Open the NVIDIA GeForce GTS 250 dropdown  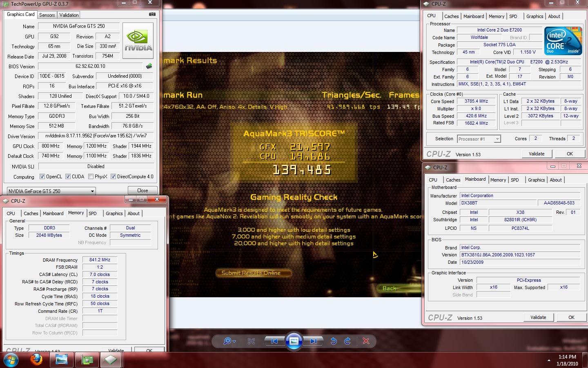pos(51,191)
